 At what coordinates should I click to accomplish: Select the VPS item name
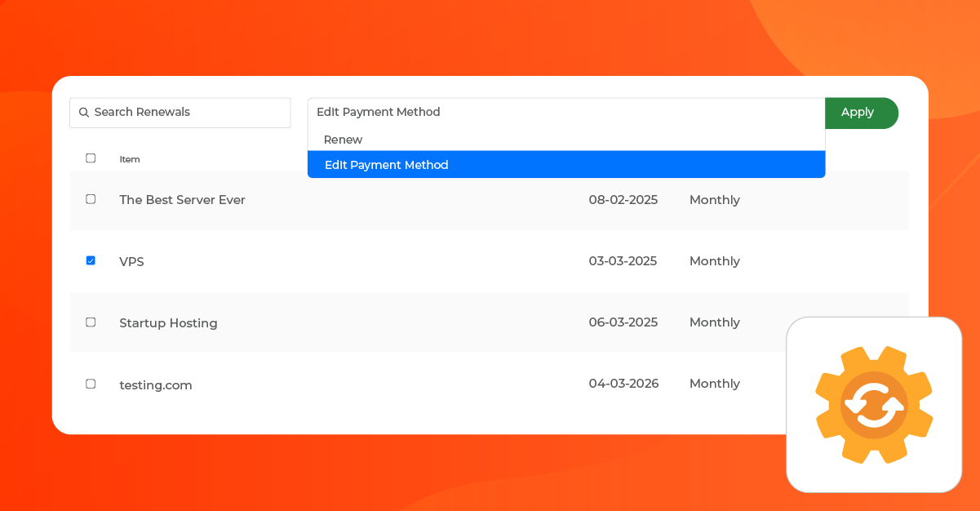tap(131, 261)
